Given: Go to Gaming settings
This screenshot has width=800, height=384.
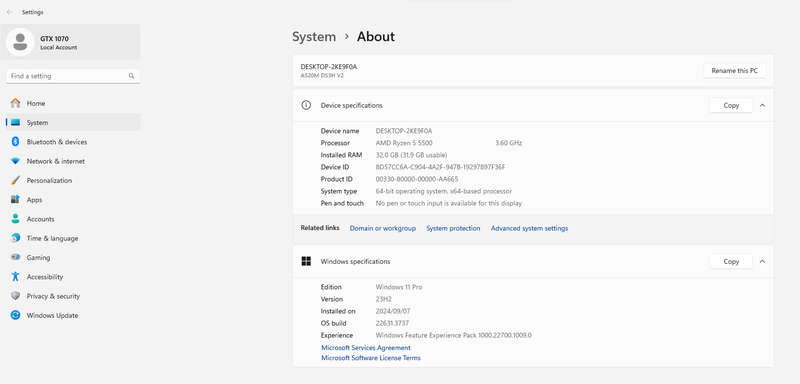Looking at the screenshot, I should pyautogui.click(x=73, y=258).
